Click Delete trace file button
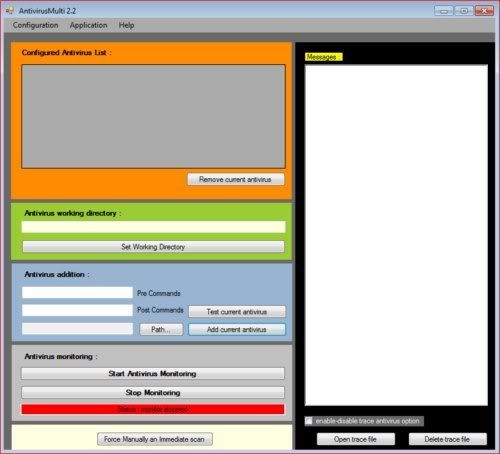500x454 pixels. (x=447, y=439)
